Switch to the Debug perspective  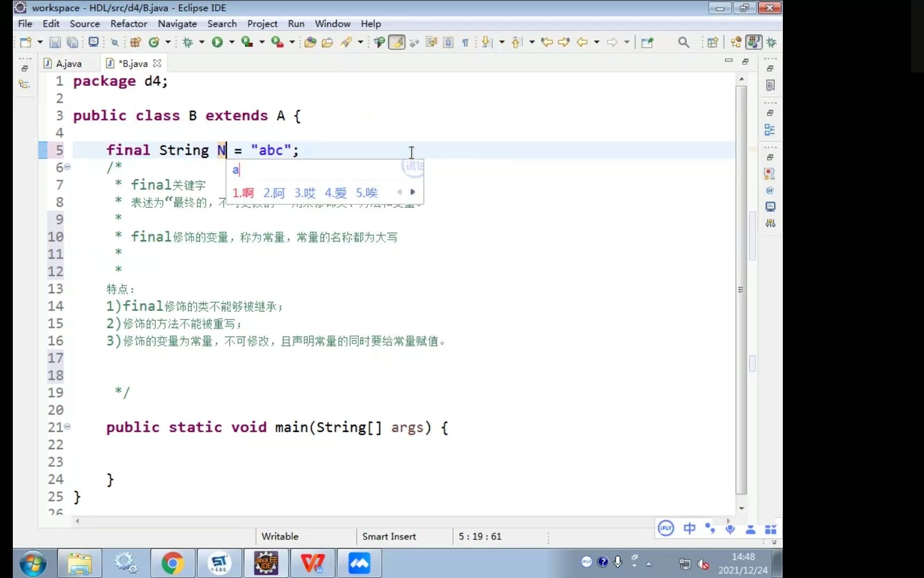point(772,42)
